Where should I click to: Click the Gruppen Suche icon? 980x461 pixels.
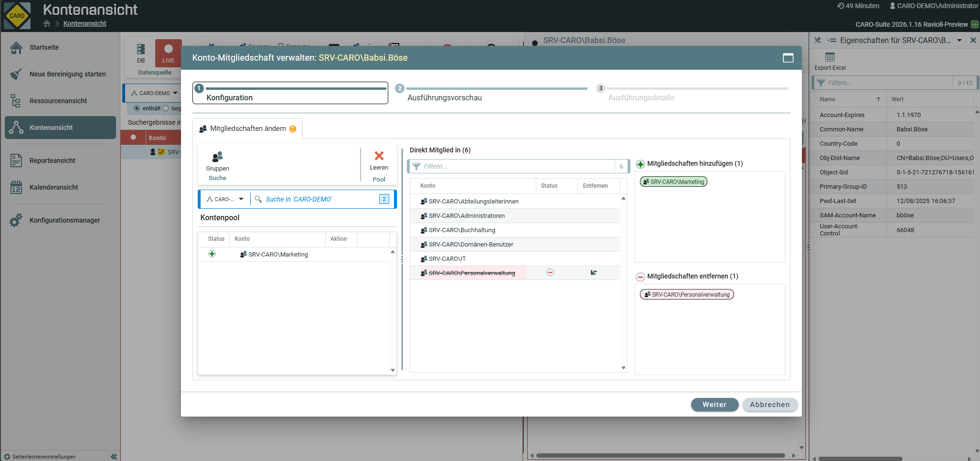tap(217, 157)
